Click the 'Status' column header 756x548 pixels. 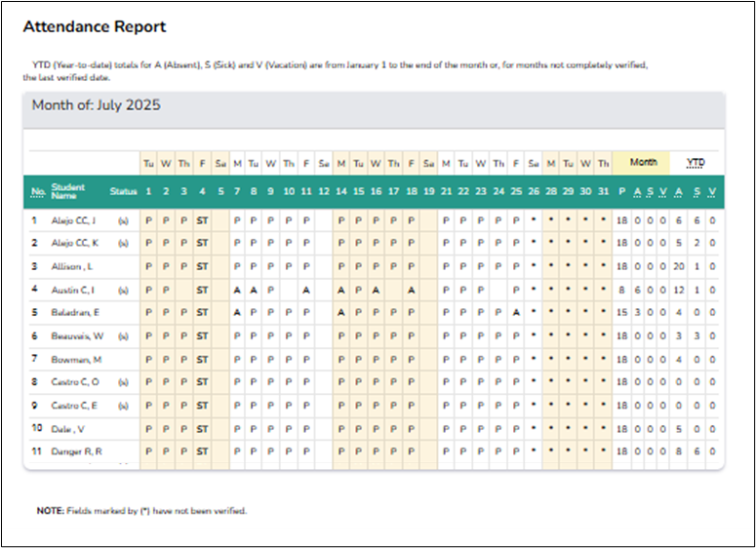point(123,192)
